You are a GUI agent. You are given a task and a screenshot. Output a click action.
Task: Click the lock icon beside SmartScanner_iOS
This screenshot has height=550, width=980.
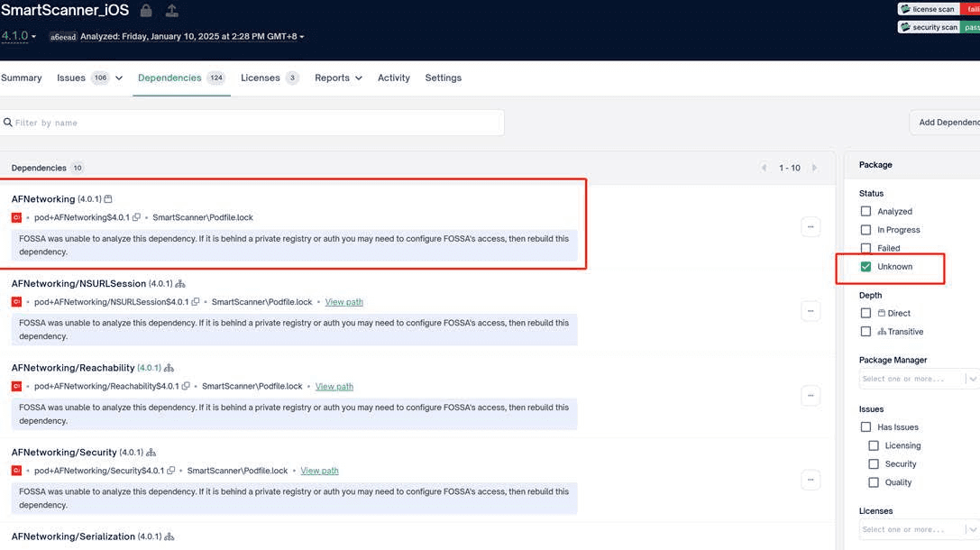[x=146, y=11]
